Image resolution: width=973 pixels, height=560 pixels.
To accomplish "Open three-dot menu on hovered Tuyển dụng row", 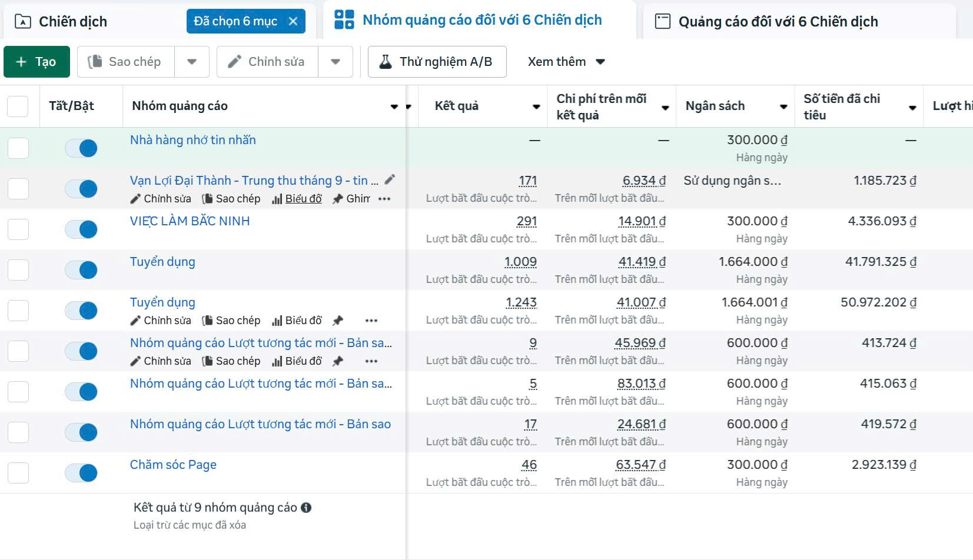I will [x=371, y=321].
